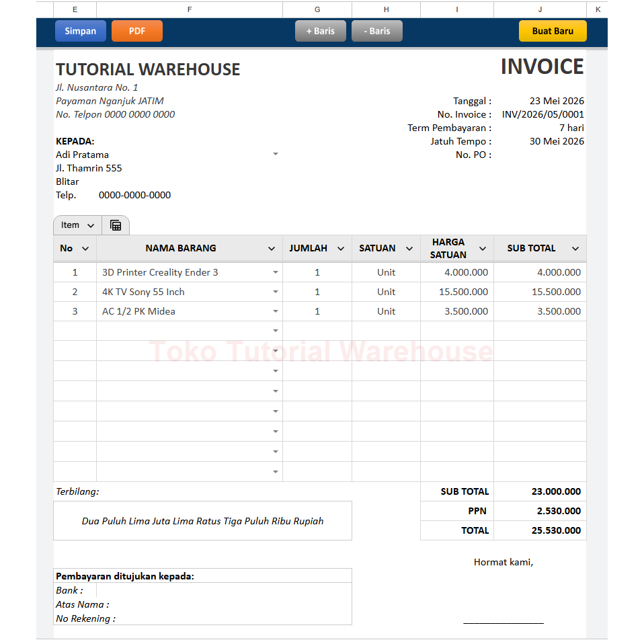This screenshot has height=644, width=644.
Task: Select the Unit cell of row 1
Action: (386, 272)
